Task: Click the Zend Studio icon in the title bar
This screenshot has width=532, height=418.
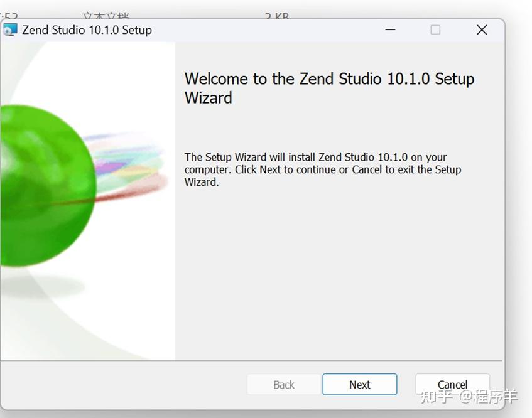Action: point(10,29)
